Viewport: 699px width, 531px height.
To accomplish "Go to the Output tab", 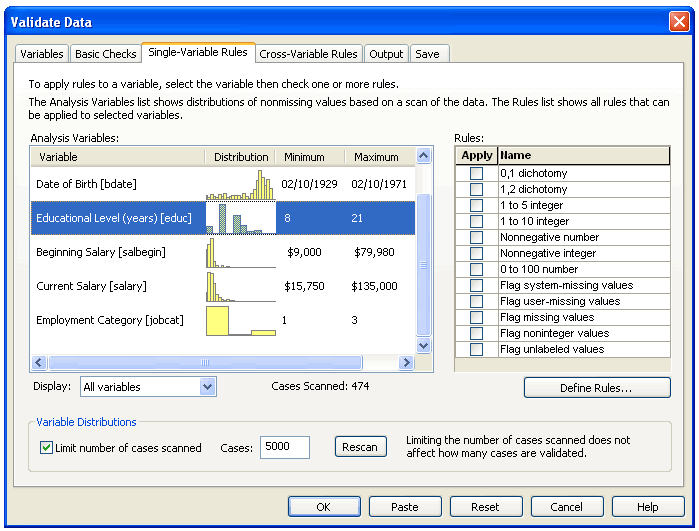I will tap(386, 54).
